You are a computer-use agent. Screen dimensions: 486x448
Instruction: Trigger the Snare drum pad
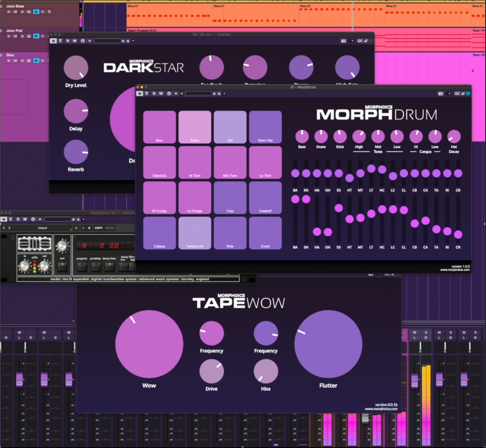[195, 127]
